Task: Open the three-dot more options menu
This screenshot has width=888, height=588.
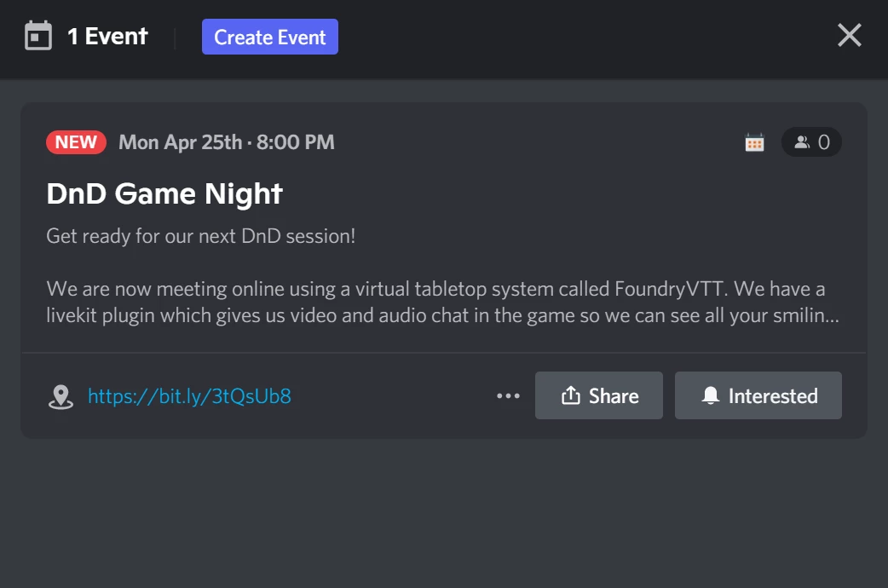Action: pos(509,395)
